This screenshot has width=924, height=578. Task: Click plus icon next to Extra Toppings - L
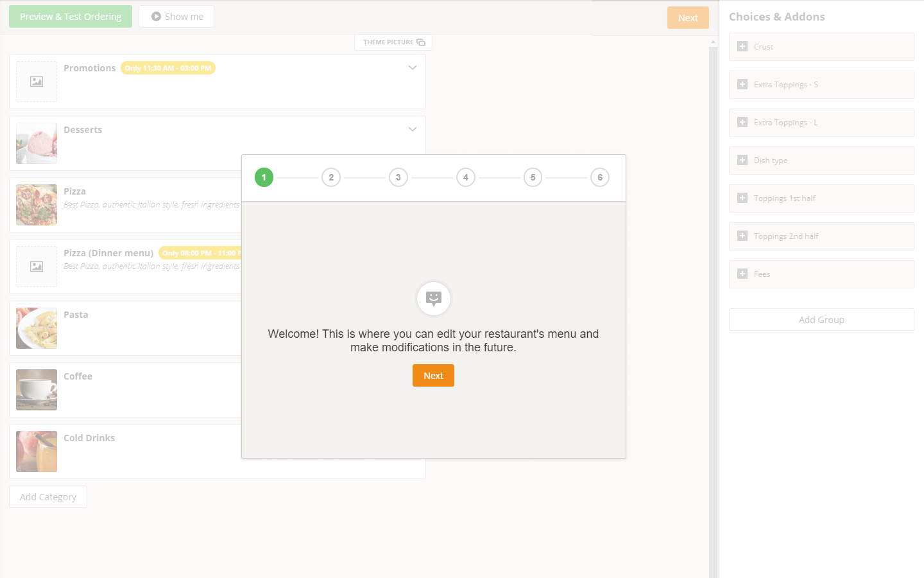coord(742,122)
